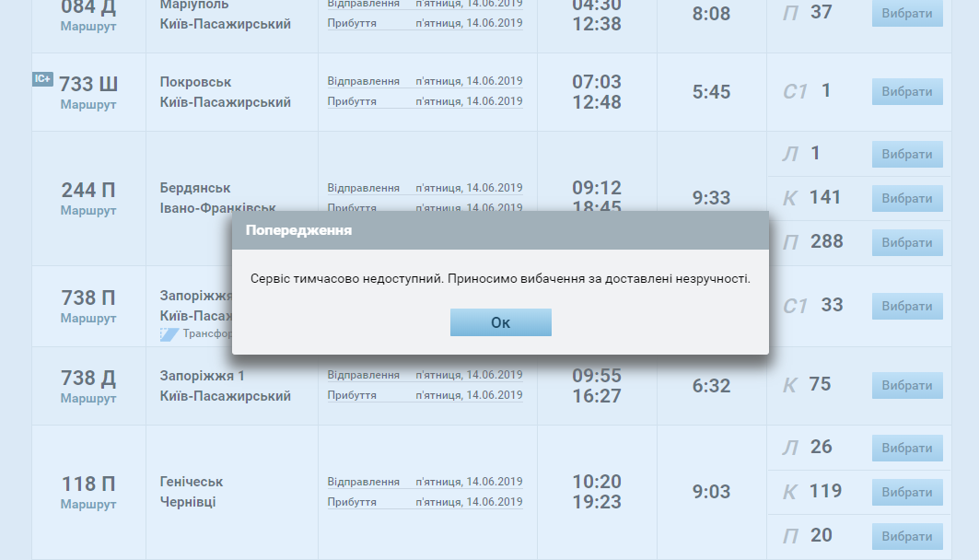Open Маршрут link for train 733 Ш
This screenshot has height=560, width=979.
pos(88,105)
